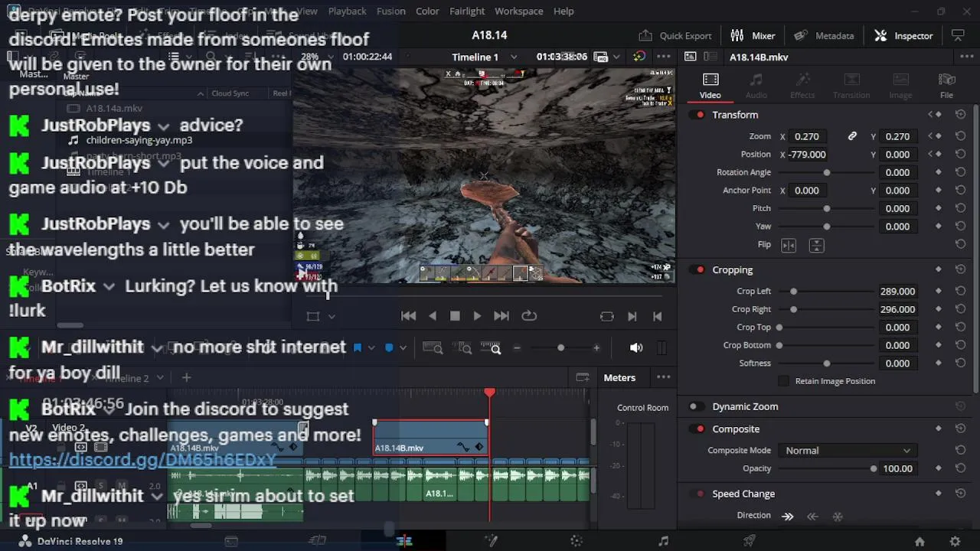Open the Meters options three-dots menu
980x551 pixels.
pyautogui.click(x=663, y=377)
